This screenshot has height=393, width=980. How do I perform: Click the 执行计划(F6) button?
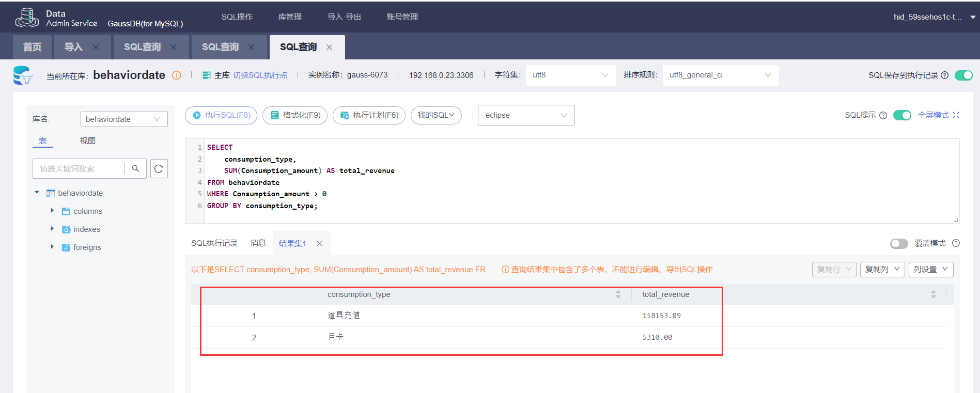pos(369,115)
